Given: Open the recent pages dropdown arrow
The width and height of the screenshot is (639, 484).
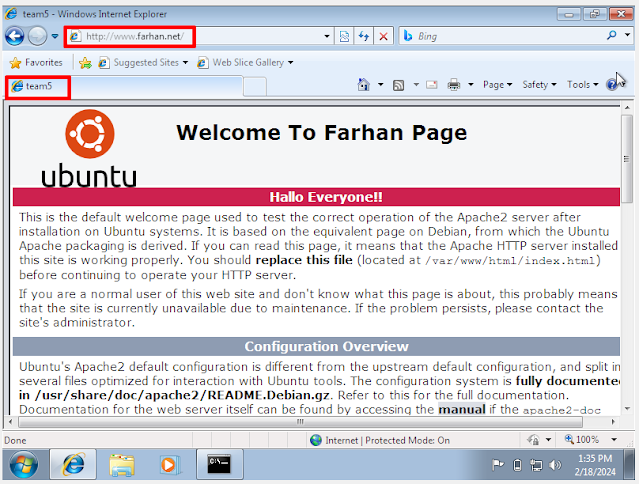Looking at the screenshot, I should click(55, 36).
